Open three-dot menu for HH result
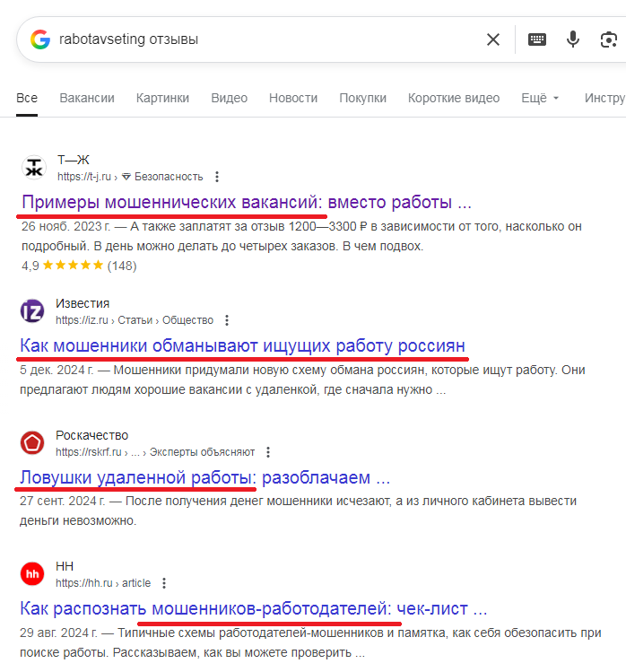The image size is (626, 672). (x=164, y=583)
